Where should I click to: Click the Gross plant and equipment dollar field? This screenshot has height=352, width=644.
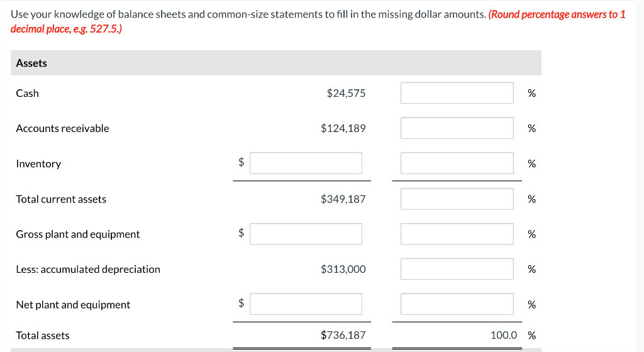pyautogui.click(x=305, y=234)
